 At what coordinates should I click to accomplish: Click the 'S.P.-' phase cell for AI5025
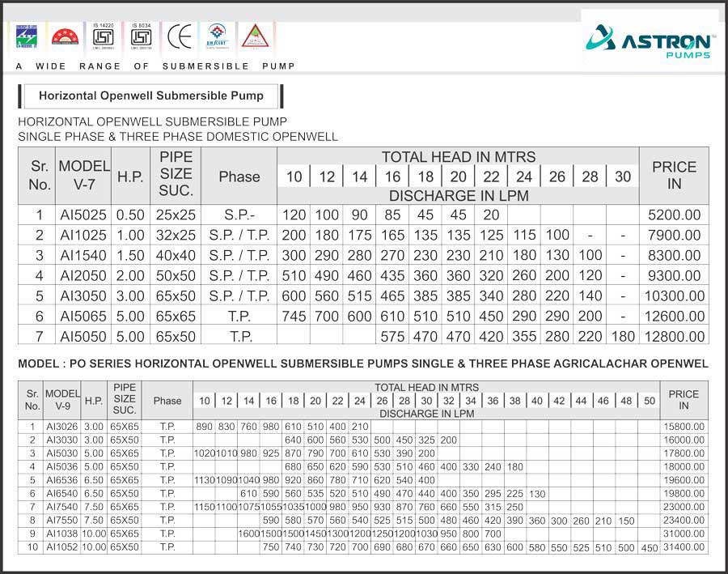coord(239,215)
